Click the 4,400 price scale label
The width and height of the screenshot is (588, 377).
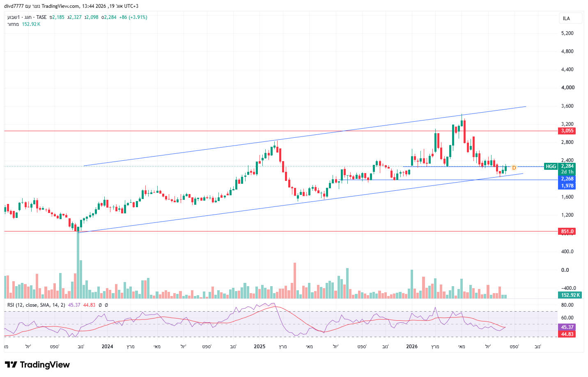pos(567,69)
